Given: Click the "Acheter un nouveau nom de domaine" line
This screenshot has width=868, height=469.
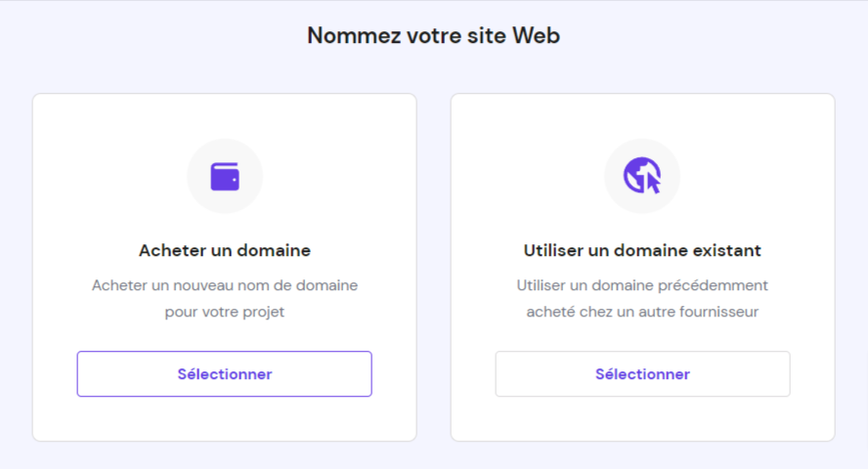Looking at the screenshot, I should click(225, 285).
